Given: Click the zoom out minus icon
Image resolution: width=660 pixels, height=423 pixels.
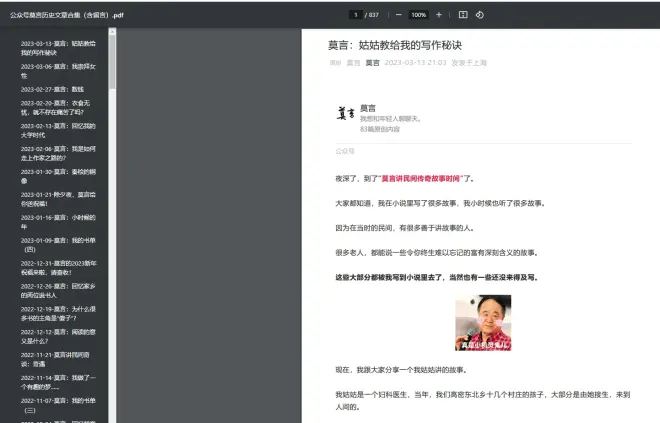Looking at the screenshot, I should coord(398,15).
